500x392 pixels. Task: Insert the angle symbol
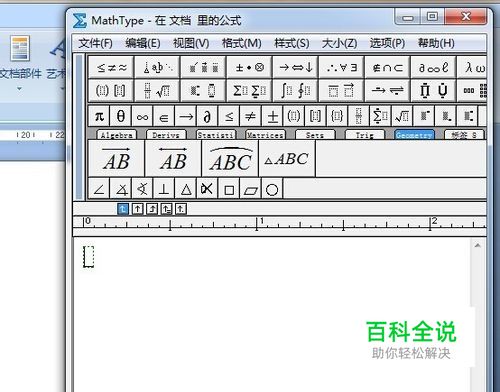(x=99, y=189)
